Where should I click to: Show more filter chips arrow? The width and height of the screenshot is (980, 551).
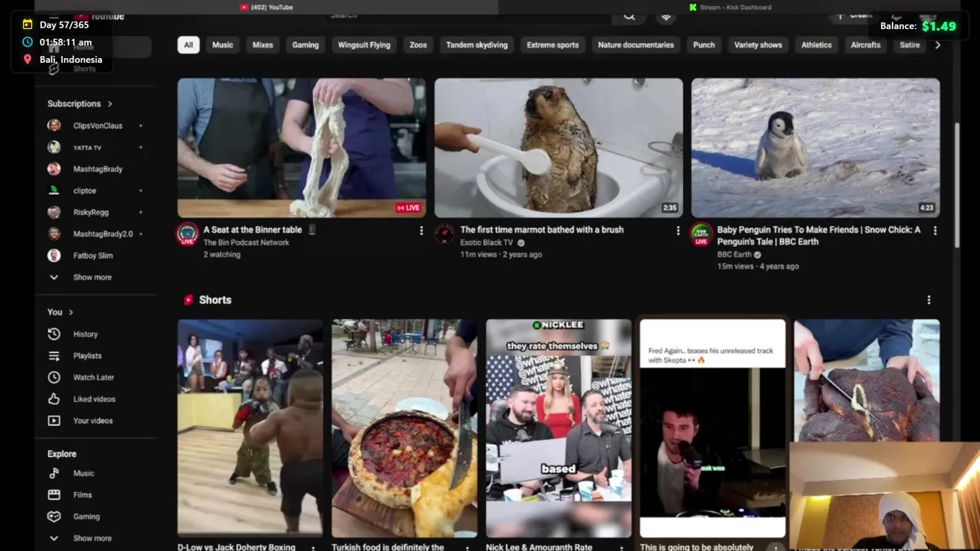coord(937,45)
